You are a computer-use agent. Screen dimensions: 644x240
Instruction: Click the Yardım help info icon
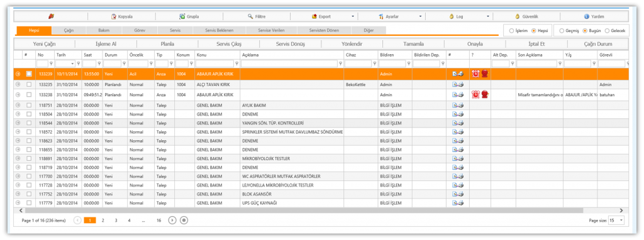(587, 16)
